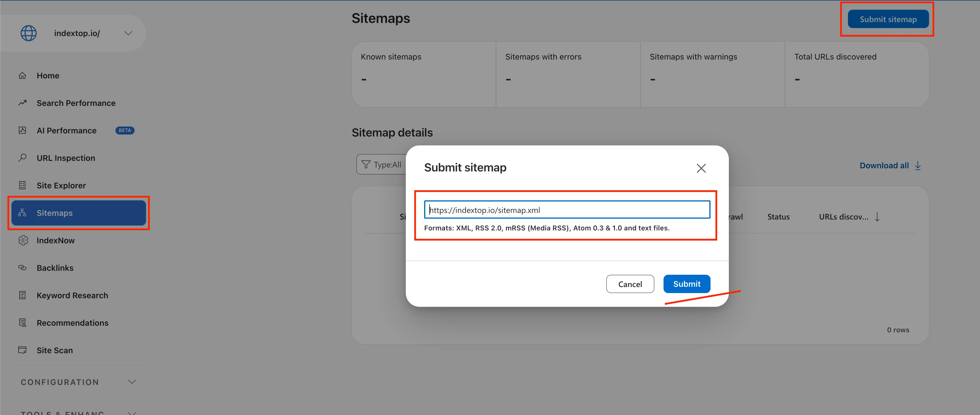Click the Download all link
The image size is (980, 415).
(884, 165)
